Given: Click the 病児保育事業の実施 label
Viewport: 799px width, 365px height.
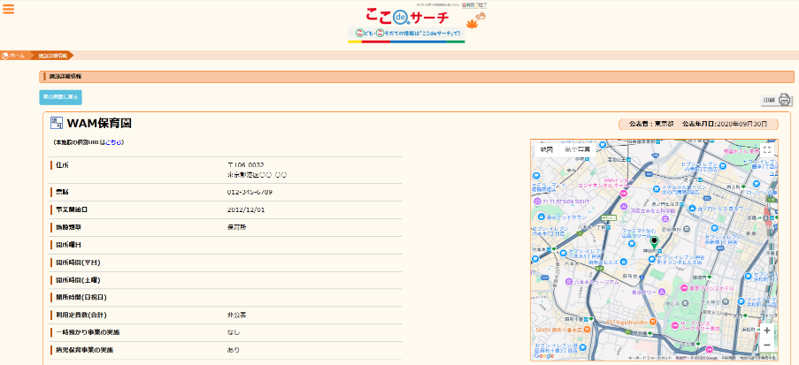Looking at the screenshot, I should (x=85, y=350).
